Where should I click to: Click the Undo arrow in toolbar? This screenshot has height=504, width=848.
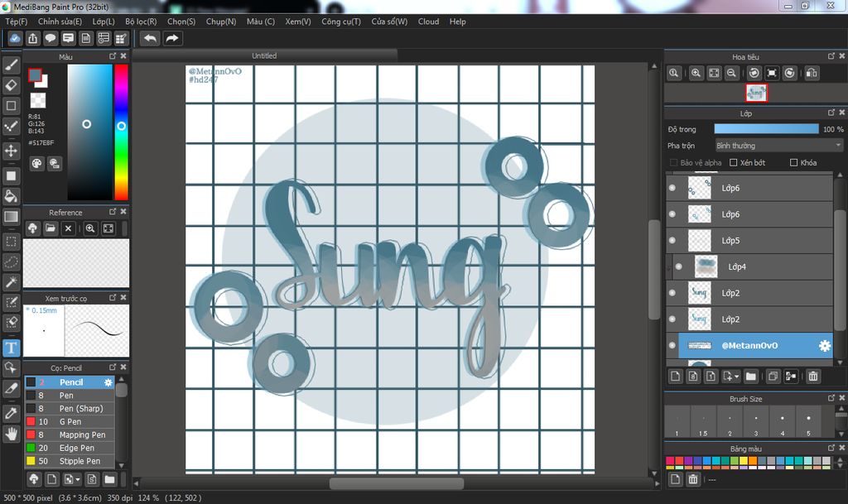tap(150, 38)
